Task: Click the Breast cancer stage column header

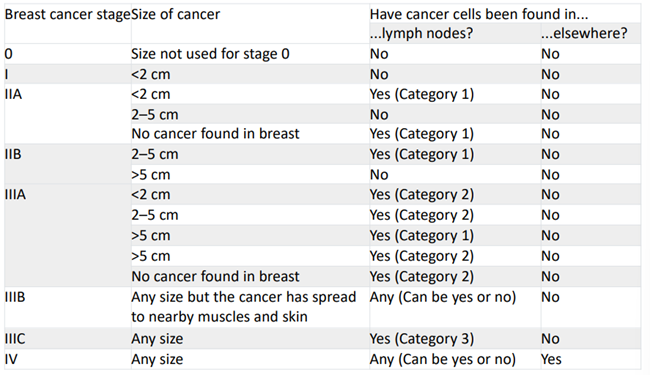Action: coord(68,15)
